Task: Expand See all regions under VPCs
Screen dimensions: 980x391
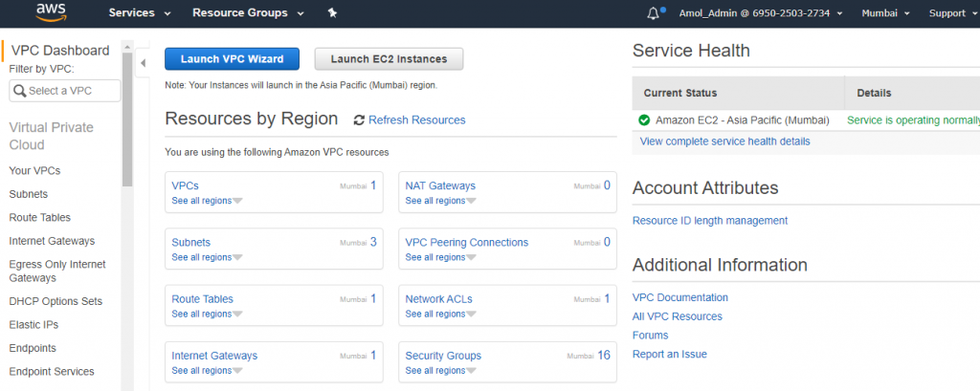Action: click(207, 201)
